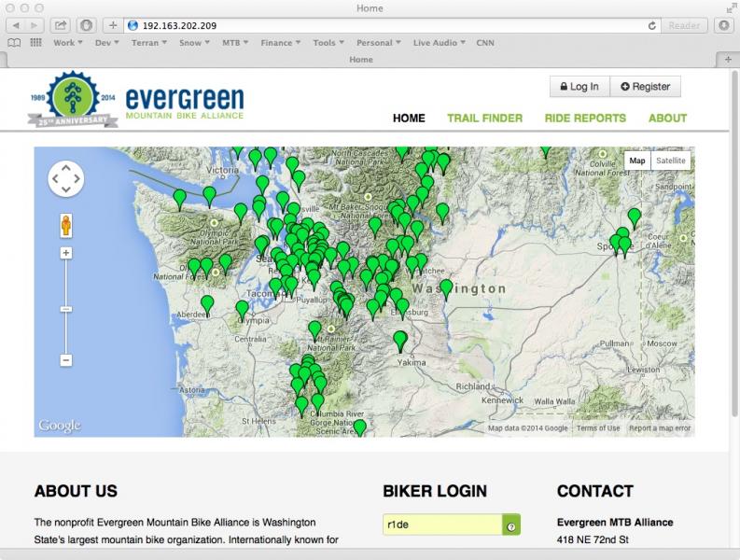This screenshot has height=560, width=740.
Task: Click Report a map error link
Action: 660,428
